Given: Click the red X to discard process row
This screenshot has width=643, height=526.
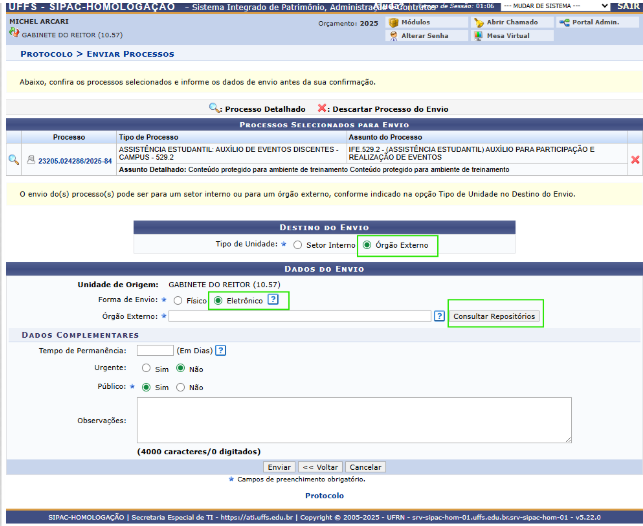Looking at the screenshot, I should tap(634, 160).
